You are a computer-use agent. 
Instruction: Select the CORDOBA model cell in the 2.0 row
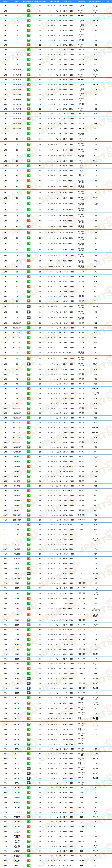tap(17, 520)
